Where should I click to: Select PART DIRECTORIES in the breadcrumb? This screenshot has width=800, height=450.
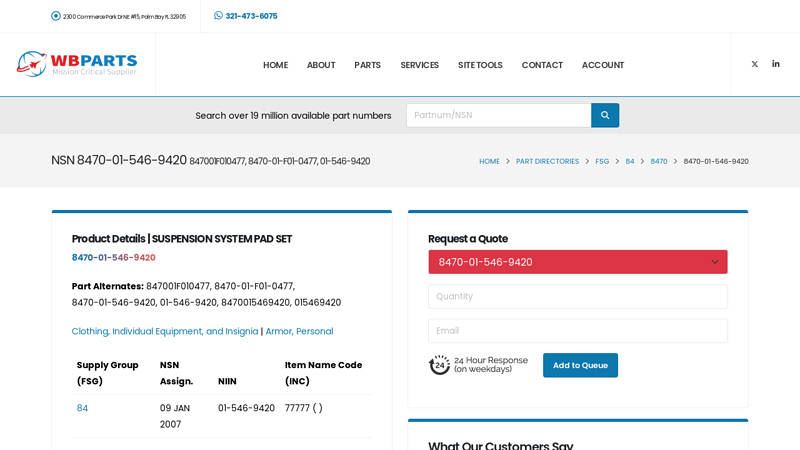point(547,161)
